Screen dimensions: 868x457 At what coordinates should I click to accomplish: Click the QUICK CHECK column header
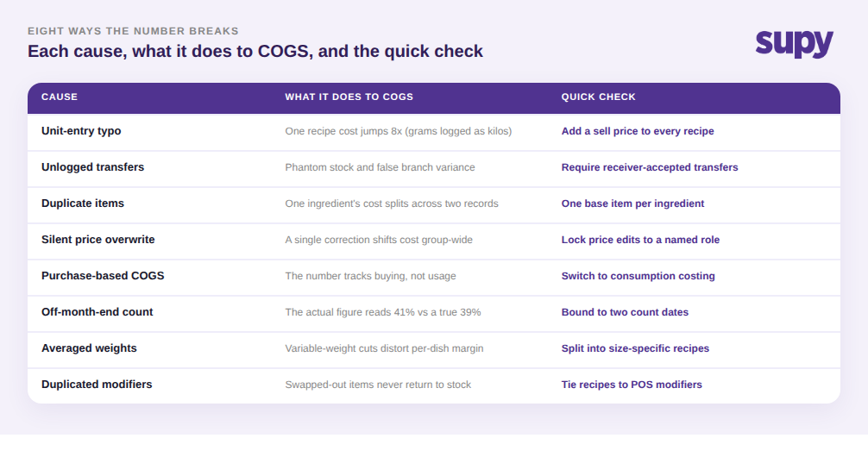click(x=599, y=97)
